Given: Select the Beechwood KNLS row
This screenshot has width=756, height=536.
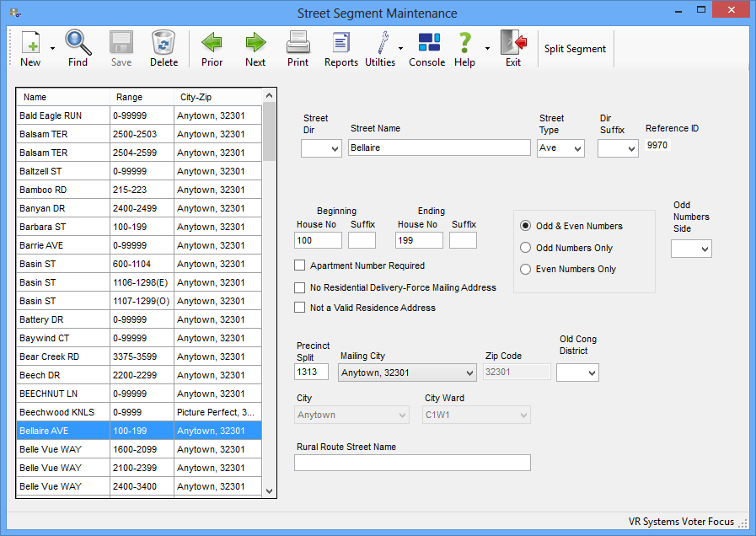Looking at the screenshot, I should [139, 412].
